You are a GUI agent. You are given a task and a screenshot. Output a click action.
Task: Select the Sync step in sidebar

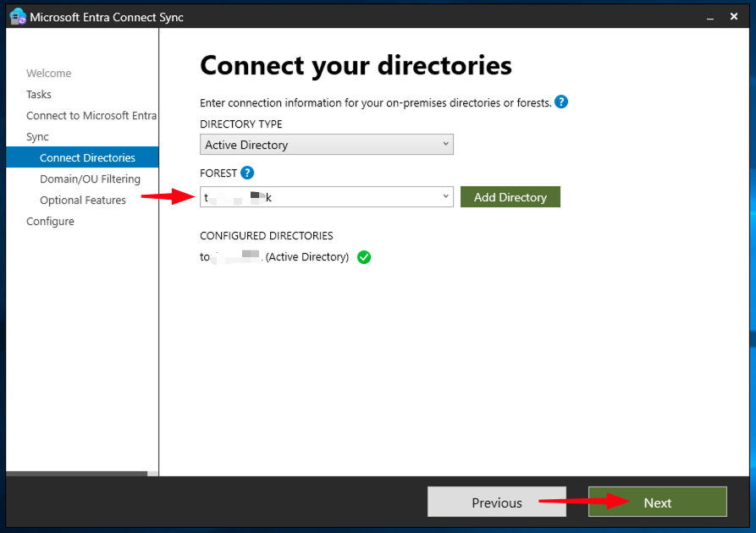point(37,137)
